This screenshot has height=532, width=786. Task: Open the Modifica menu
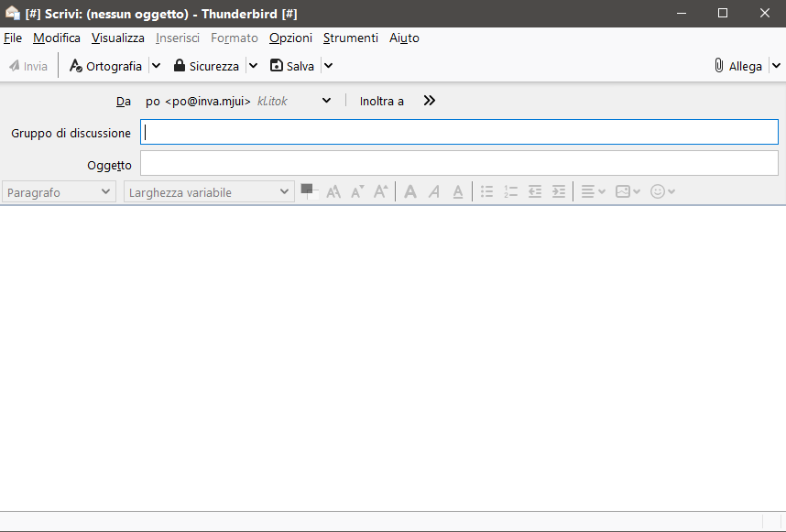(57, 38)
